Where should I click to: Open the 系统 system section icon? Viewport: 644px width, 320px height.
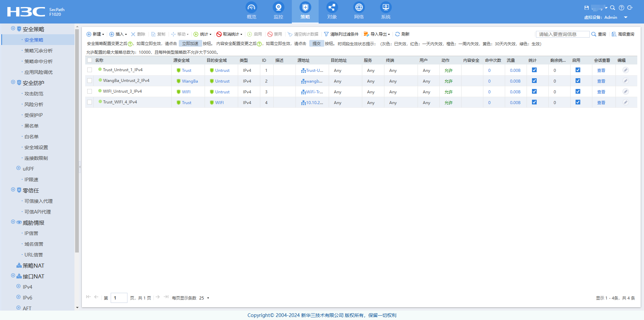click(385, 7)
